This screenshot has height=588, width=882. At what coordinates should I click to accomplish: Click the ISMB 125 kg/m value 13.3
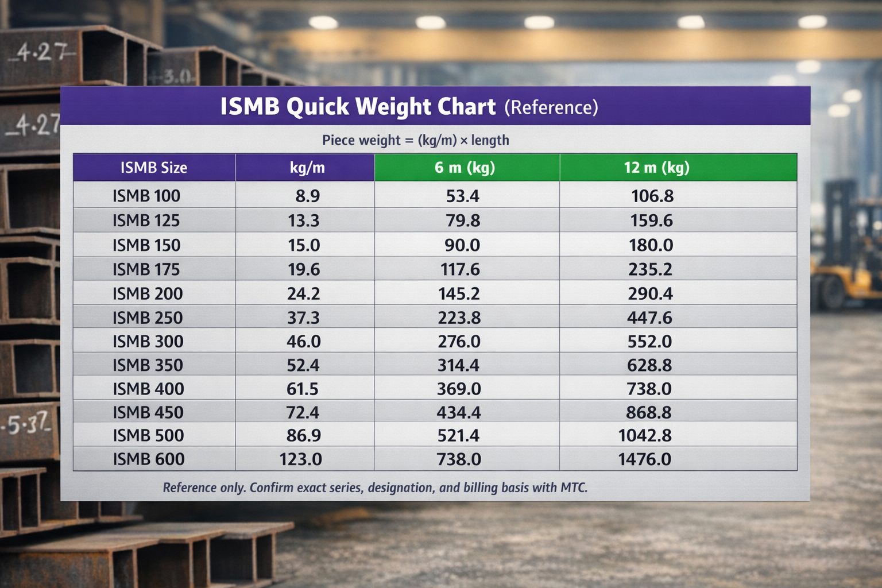click(x=304, y=220)
